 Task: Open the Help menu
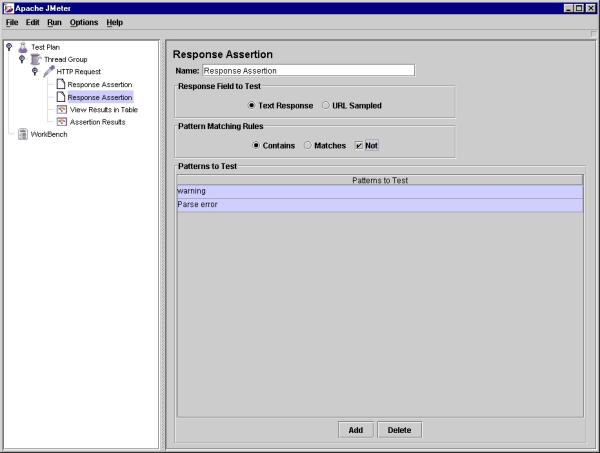click(114, 23)
